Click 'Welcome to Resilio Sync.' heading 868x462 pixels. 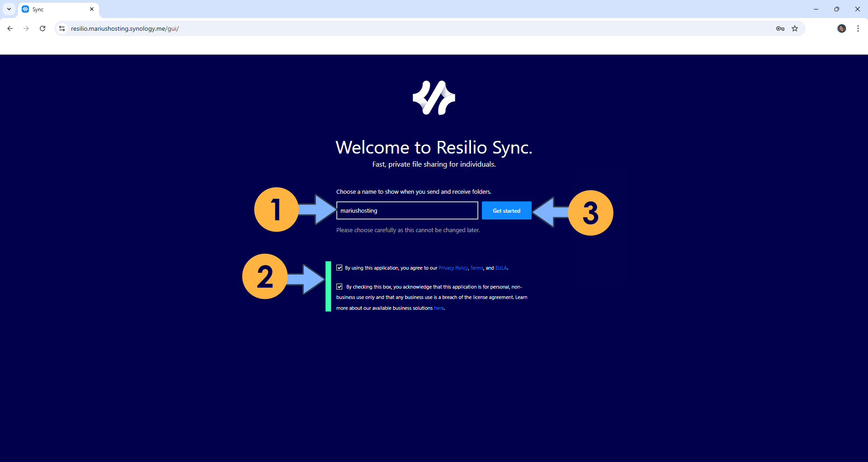coord(434,147)
